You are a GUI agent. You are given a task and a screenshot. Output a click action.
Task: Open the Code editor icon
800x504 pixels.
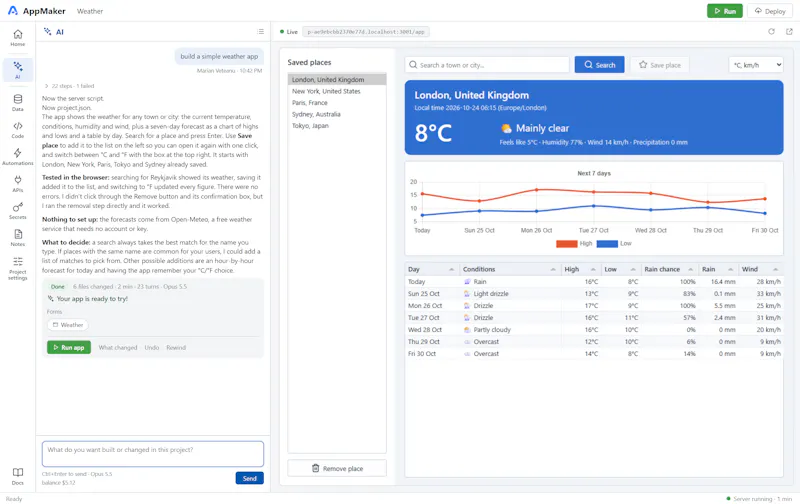click(18, 130)
